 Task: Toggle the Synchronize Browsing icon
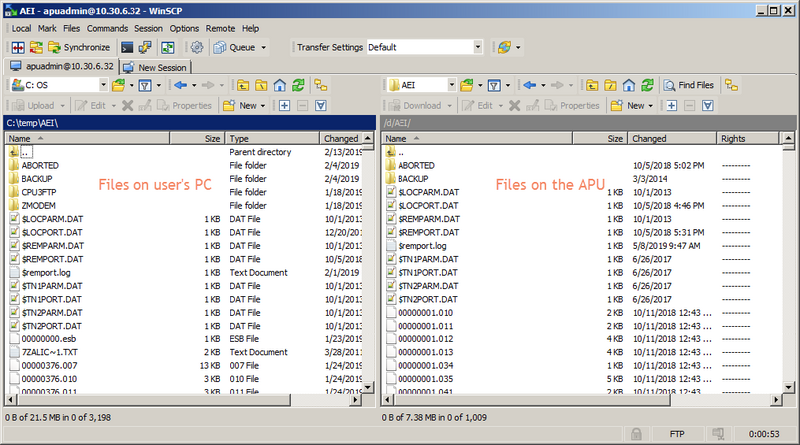coord(36,47)
